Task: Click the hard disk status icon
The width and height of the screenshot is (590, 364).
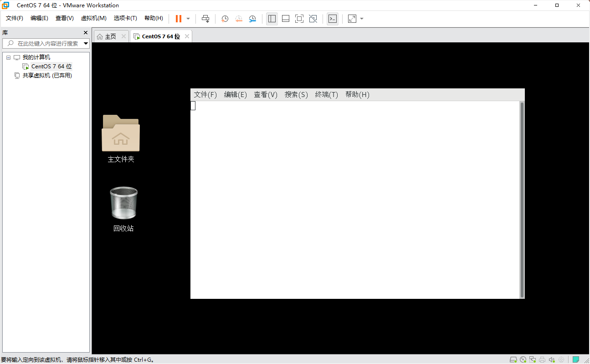Action: (513, 360)
